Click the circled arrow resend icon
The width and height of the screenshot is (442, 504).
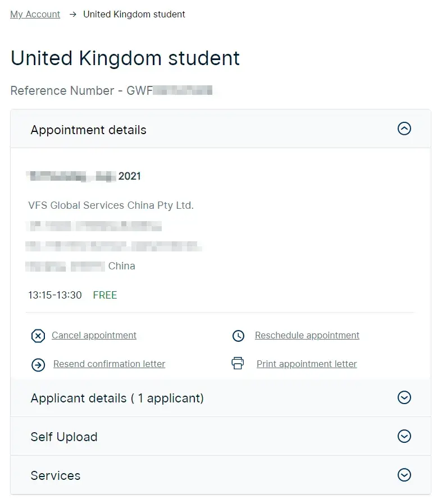tap(38, 365)
